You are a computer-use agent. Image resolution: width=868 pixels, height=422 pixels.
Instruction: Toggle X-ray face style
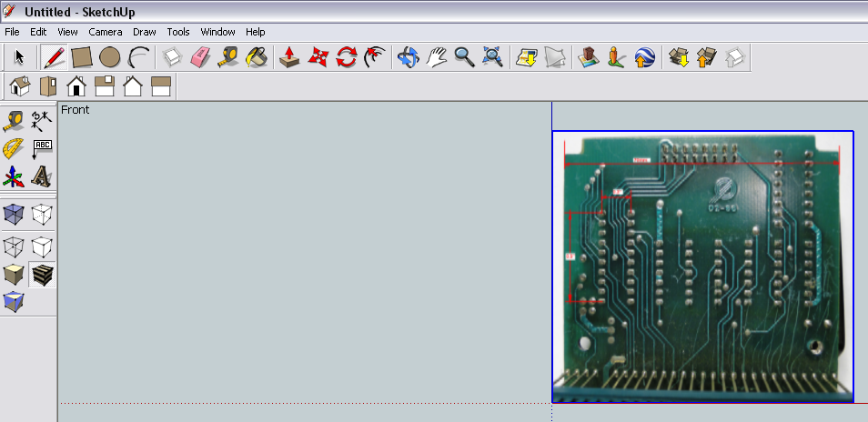[x=14, y=214]
